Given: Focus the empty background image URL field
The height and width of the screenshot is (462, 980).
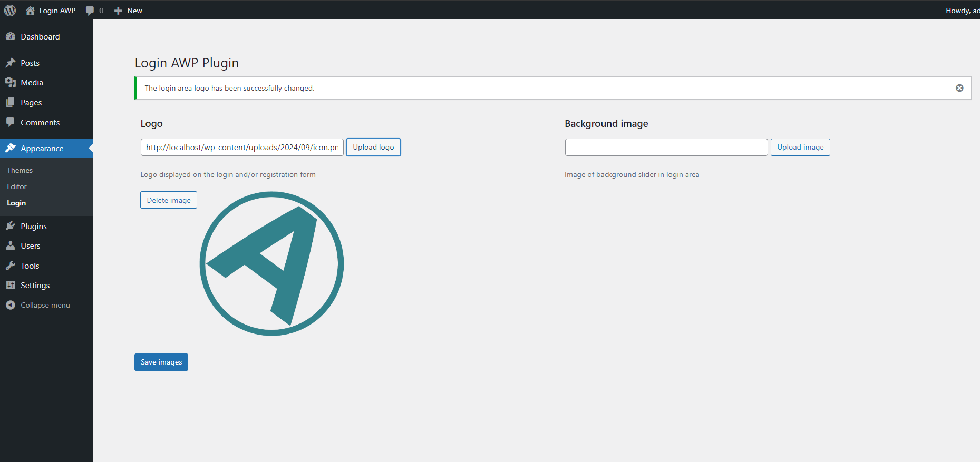Looking at the screenshot, I should pos(666,147).
